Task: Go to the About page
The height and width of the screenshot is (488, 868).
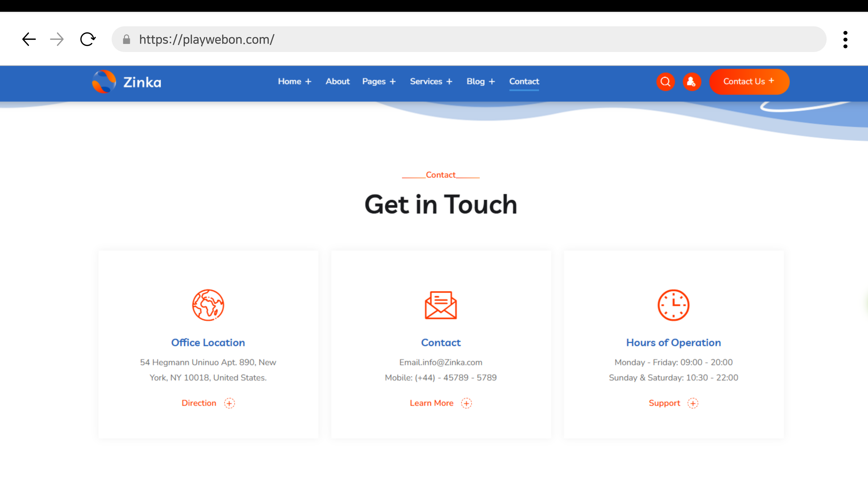Action: [x=337, y=82]
